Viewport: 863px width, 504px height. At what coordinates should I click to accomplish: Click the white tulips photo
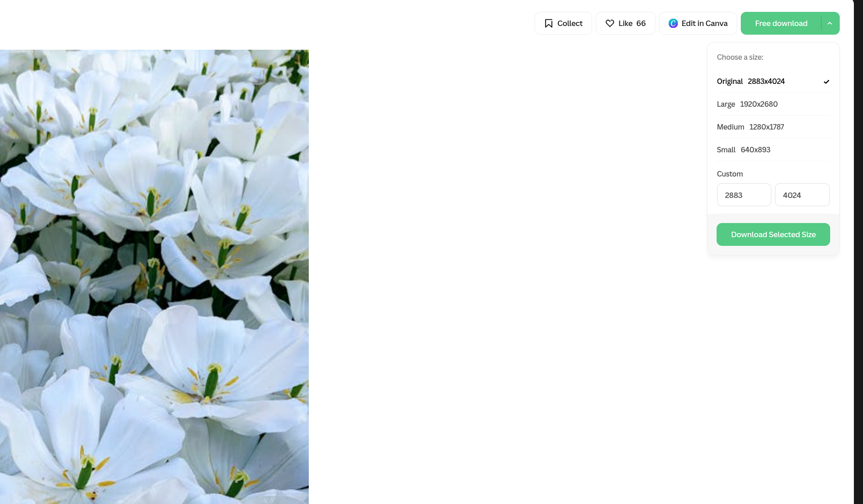point(154,277)
